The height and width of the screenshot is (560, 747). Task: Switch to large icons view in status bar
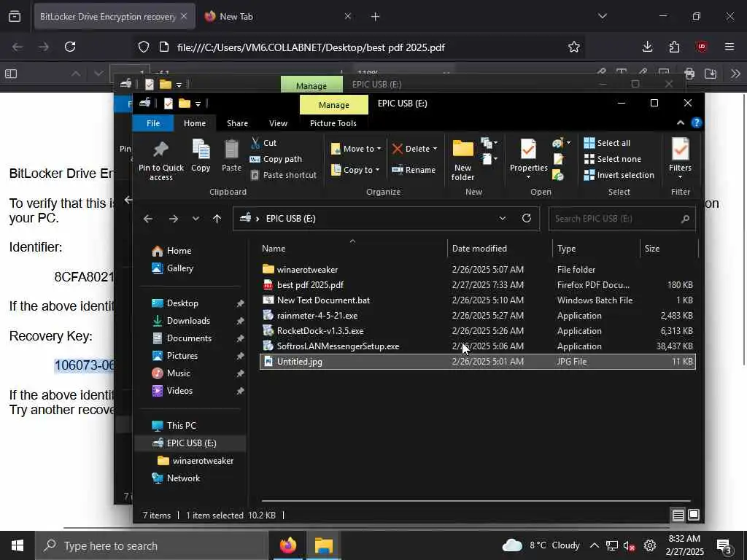click(x=694, y=515)
